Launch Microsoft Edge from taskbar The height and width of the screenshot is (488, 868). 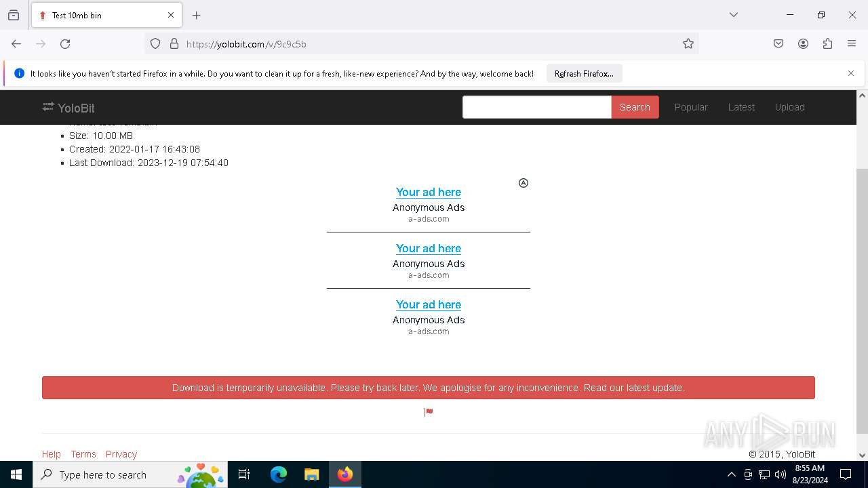pyautogui.click(x=279, y=474)
